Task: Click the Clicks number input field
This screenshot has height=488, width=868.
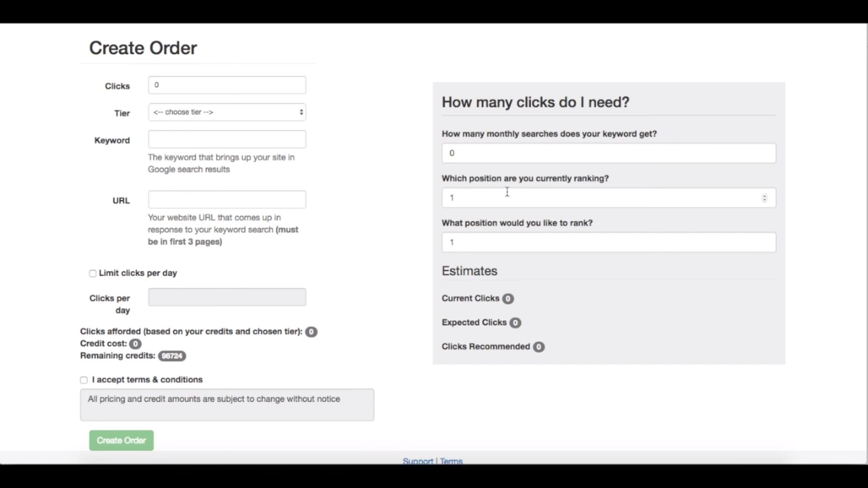Action: [227, 85]
